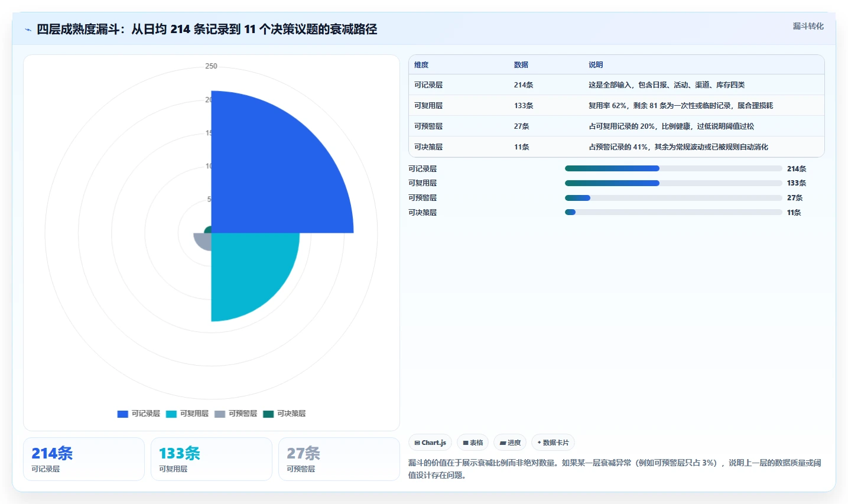Click the 133条 table cell

pos(524,106)
